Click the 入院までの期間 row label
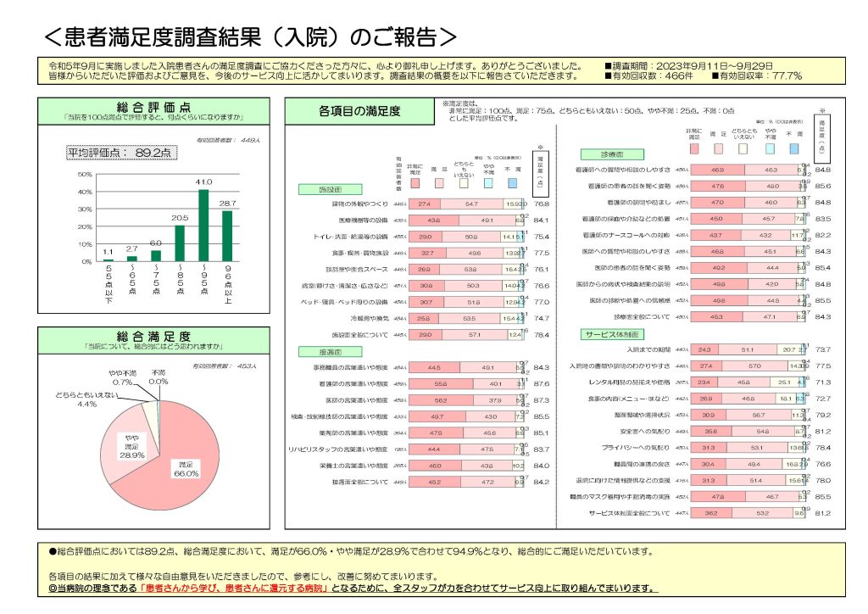This screenshot has width=868, height=614. [648, 349]
